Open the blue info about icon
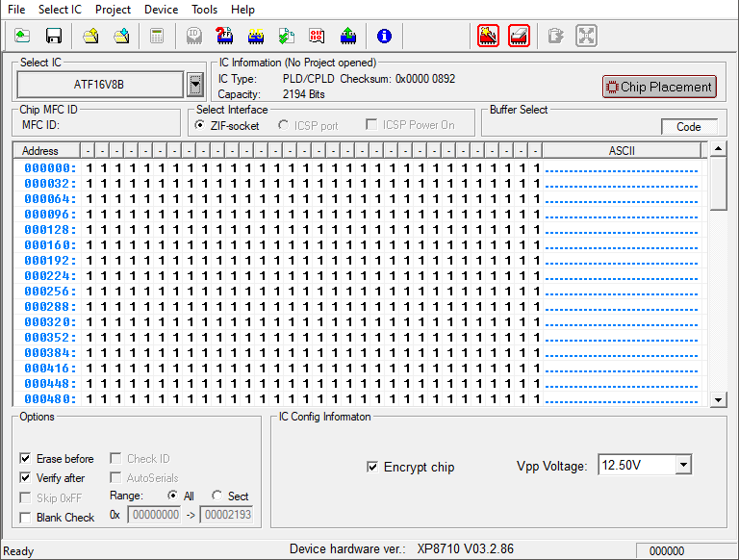This screenshot has width=739, height=560. coord(384,37)
